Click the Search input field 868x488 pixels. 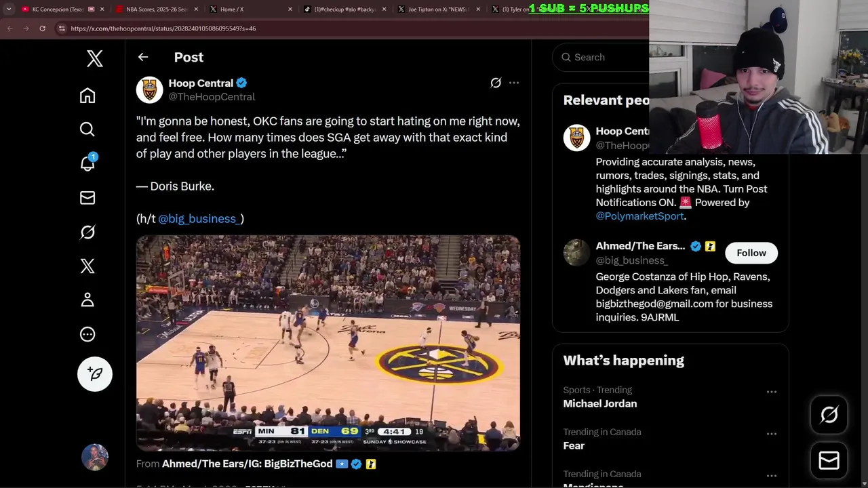(601, 58)
